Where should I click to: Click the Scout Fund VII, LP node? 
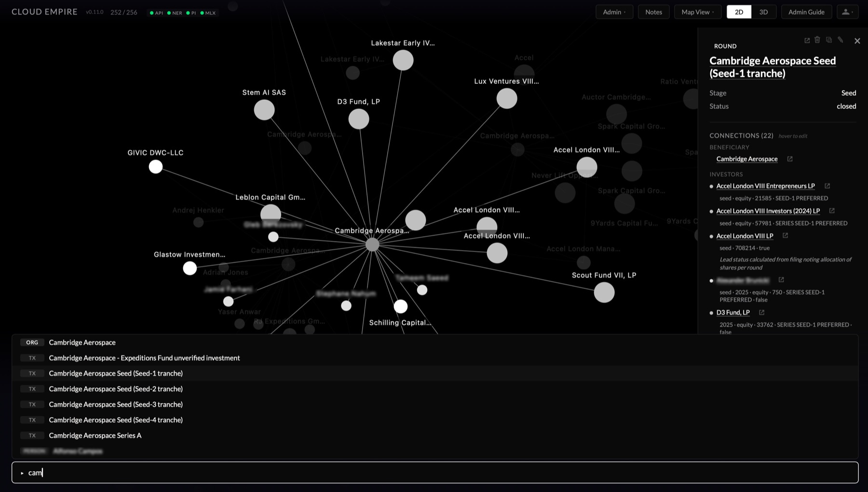[604, 293]
